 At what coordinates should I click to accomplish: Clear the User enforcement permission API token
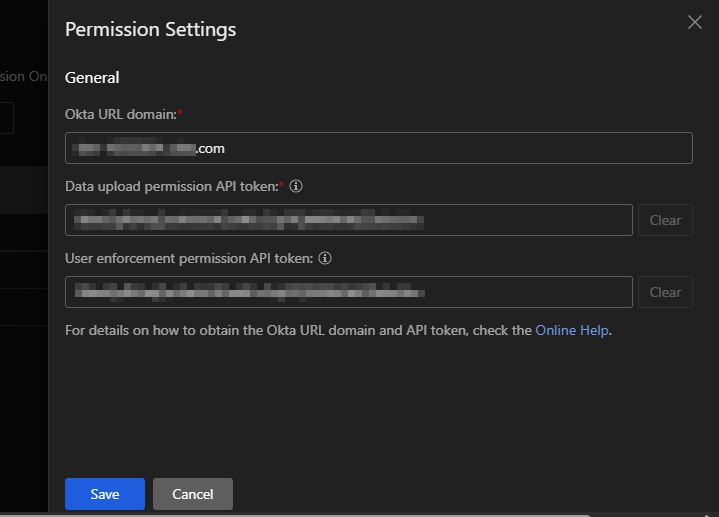coord(665,292)
